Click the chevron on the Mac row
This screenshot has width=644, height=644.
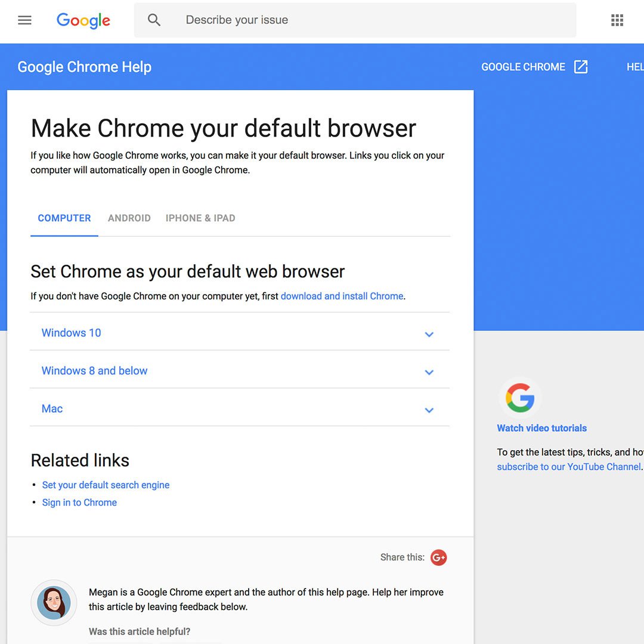[429, 410]
